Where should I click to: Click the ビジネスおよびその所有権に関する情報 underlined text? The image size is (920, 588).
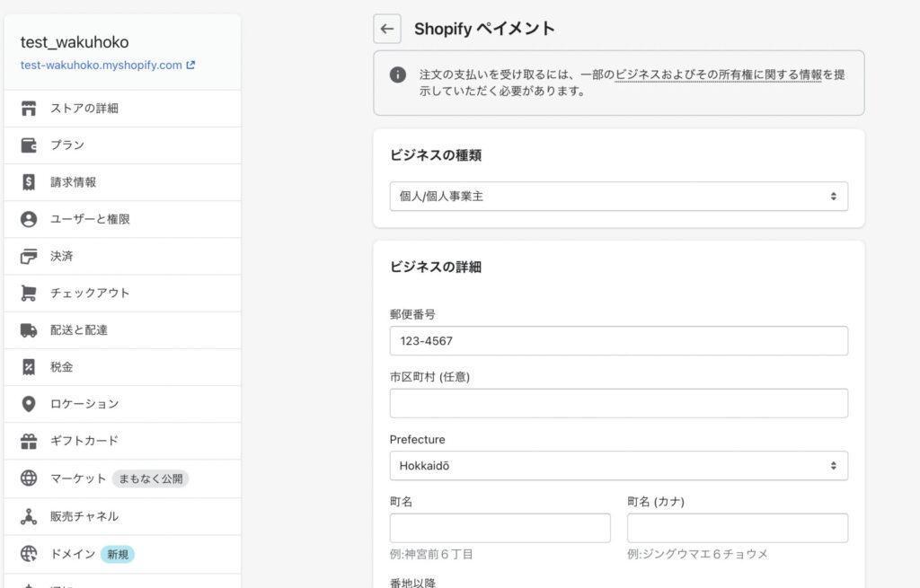pyautogui.click(x=718, y=75)
